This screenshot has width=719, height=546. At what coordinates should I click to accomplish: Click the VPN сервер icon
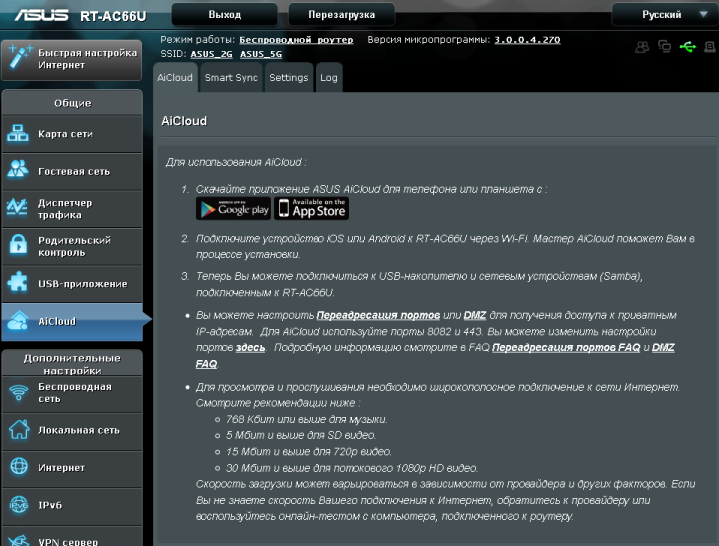[19, 540]
